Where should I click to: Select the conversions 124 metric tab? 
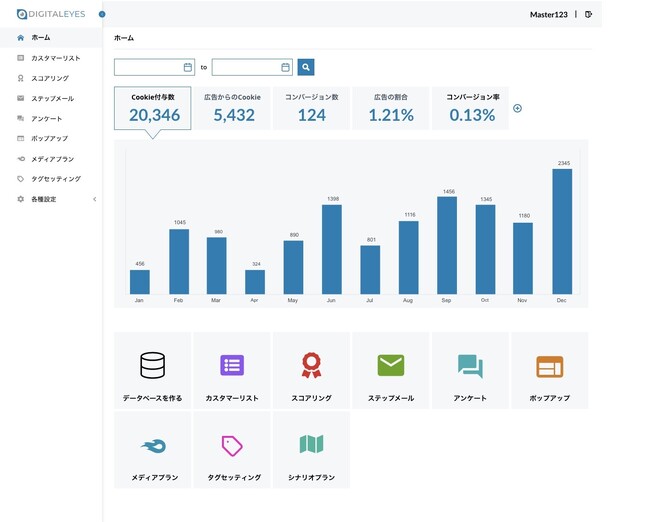click(311, 108)
